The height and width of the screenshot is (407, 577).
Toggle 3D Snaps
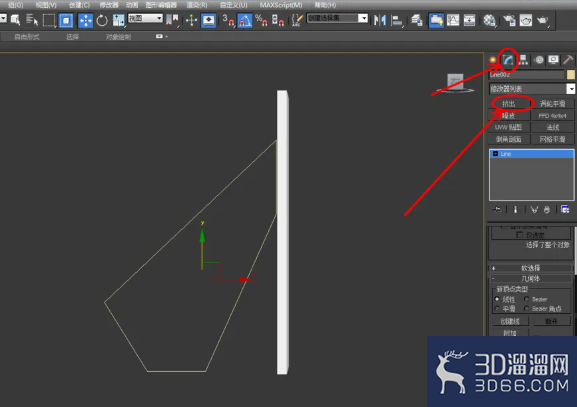[x=228, y=20]
